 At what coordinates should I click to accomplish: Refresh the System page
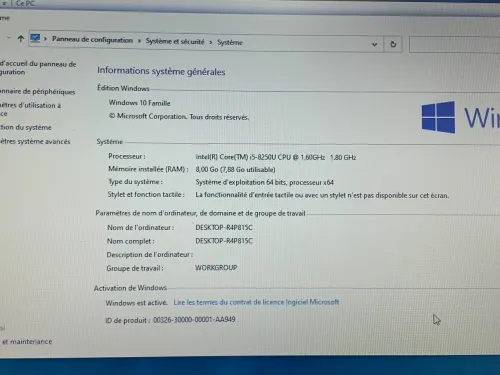pyautogui.click(x=393, y=44)
